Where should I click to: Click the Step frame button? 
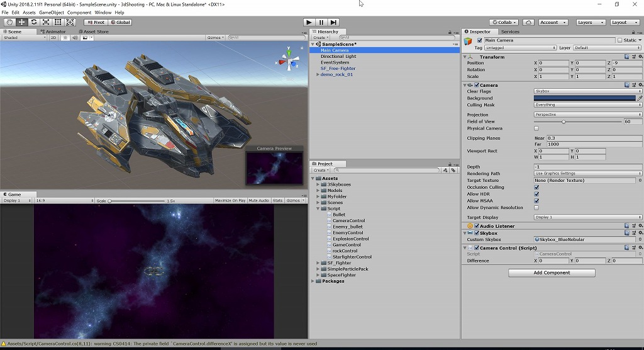click(333, 22)
